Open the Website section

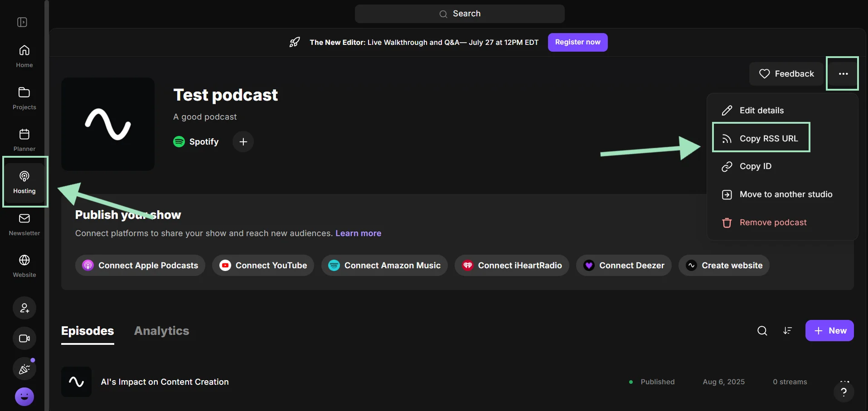click(24, 266)
